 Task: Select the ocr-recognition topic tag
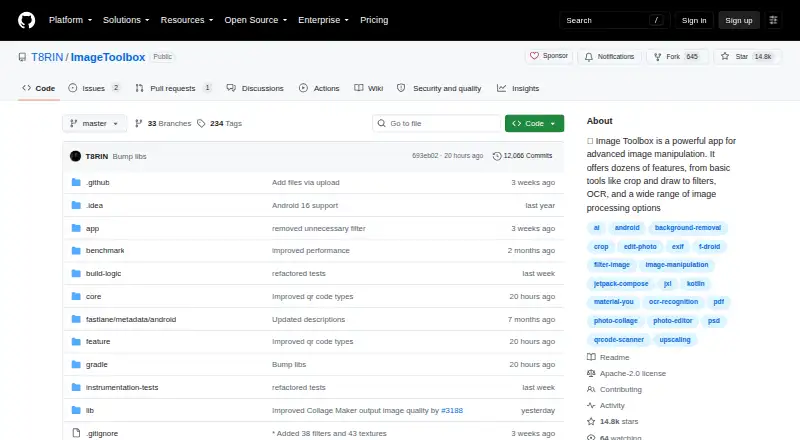click(x=673, y=302)
